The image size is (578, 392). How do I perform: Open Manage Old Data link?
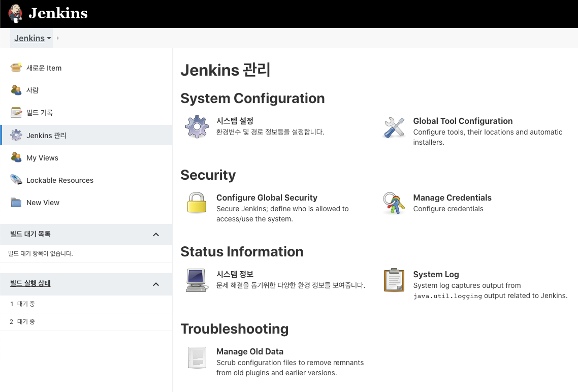coord(250,351)
